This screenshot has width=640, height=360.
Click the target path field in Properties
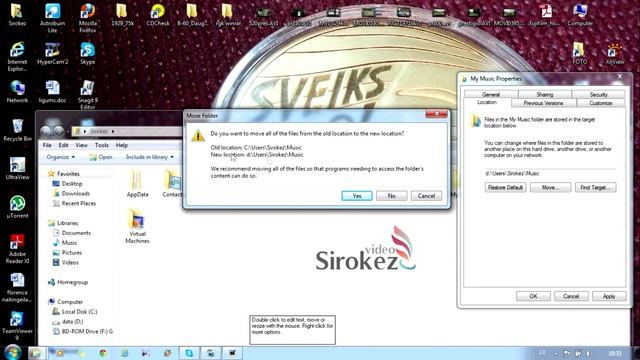550,173
